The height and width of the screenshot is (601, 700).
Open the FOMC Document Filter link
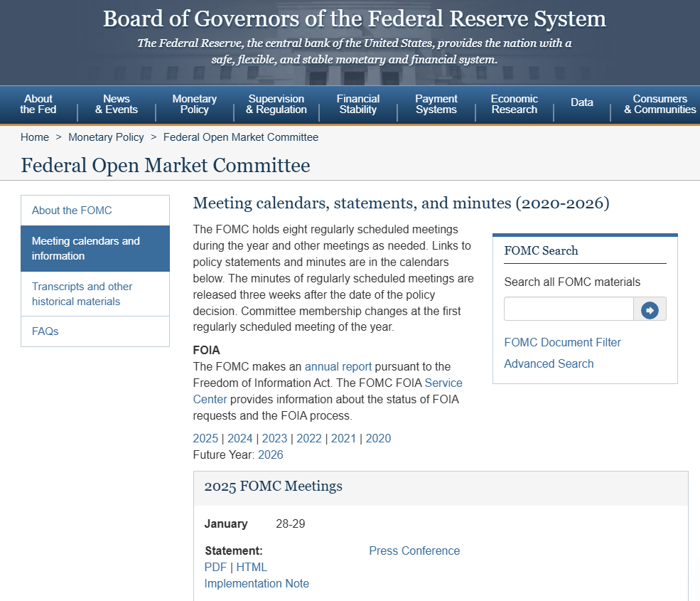(x=563, y=342)
